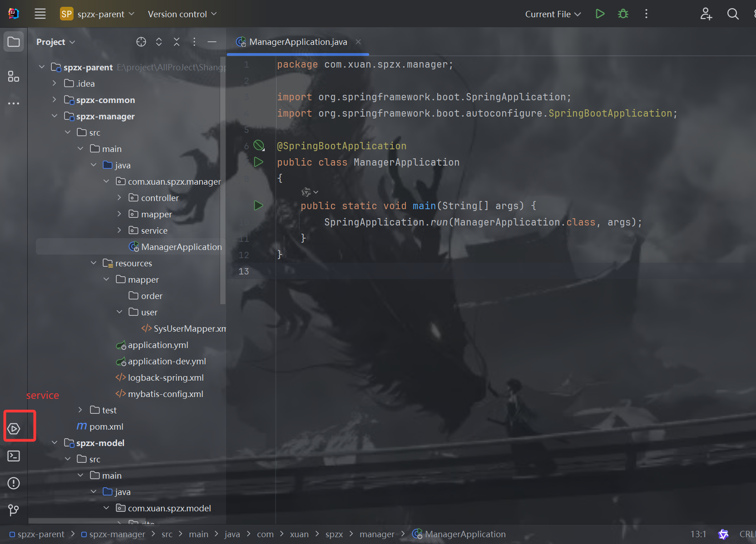This screenshot has width=756, height=544.
Task: Switch to ManagerApplication.java tab
Action: (298, 42)
